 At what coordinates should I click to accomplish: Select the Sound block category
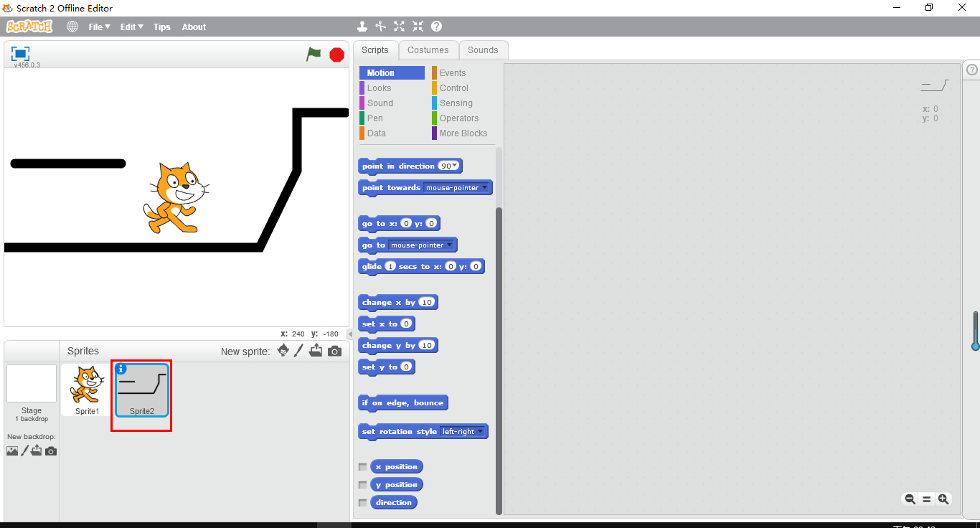(x=392, y=103)
